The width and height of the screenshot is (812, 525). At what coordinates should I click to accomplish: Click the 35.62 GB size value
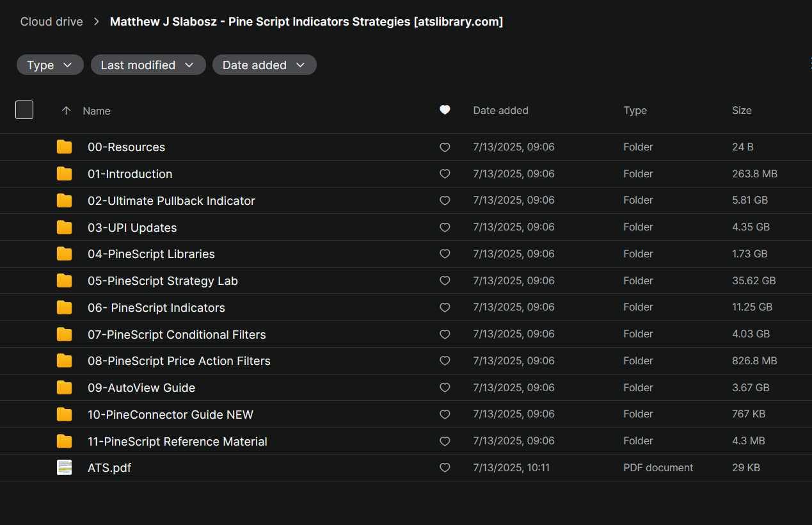pyautogui.click(x=754, y=281)
